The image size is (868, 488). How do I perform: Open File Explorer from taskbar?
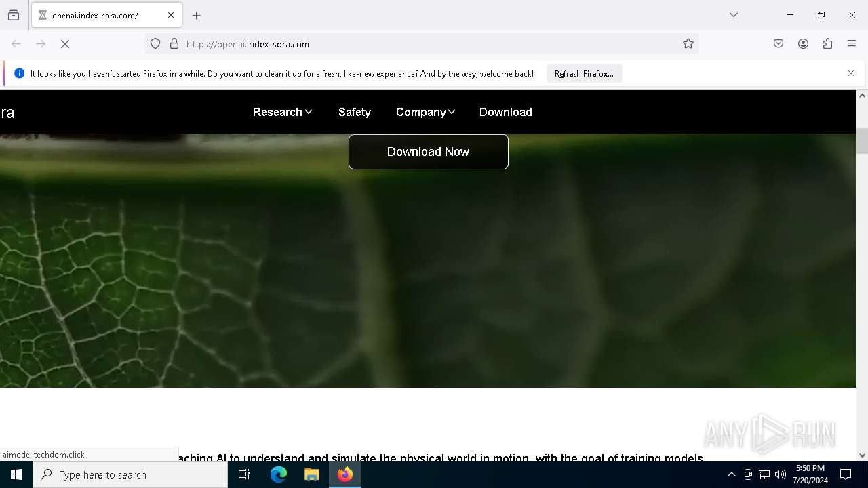(x=311, y=474)
